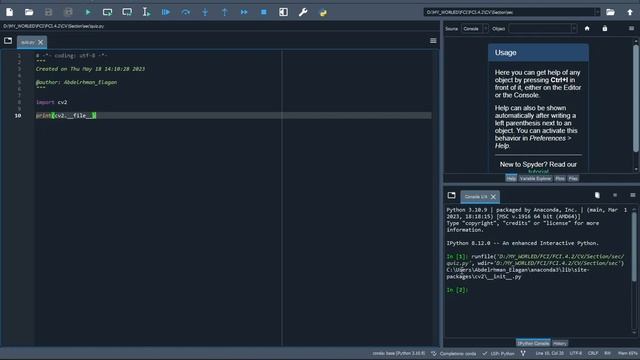Toggle the Help pane lock icon
The image size is (640, 360).
click(x=604, y=29)
